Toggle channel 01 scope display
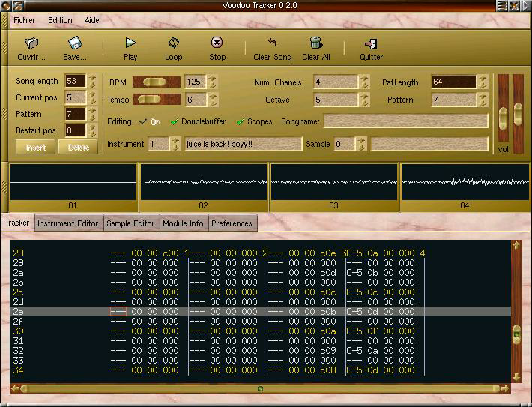The width and height of the screenshot is (532, 407). pos(73,182)
